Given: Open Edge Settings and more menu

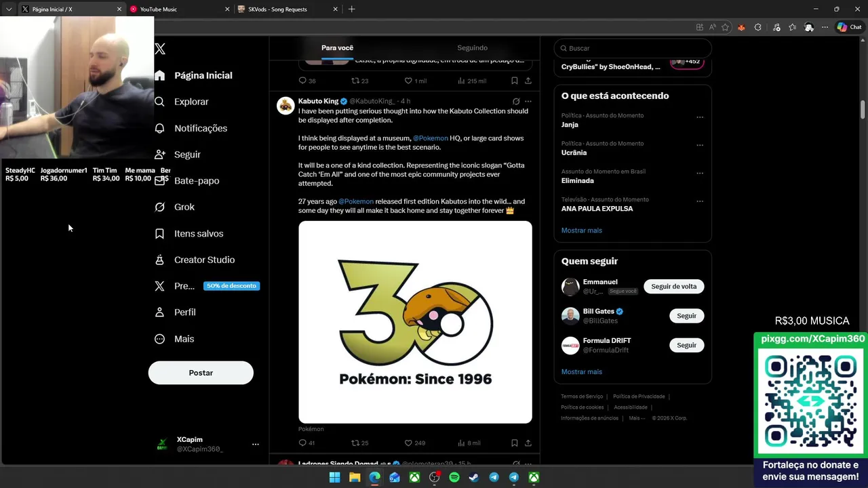Looking at the screenshot, I should tap(825, 27).
